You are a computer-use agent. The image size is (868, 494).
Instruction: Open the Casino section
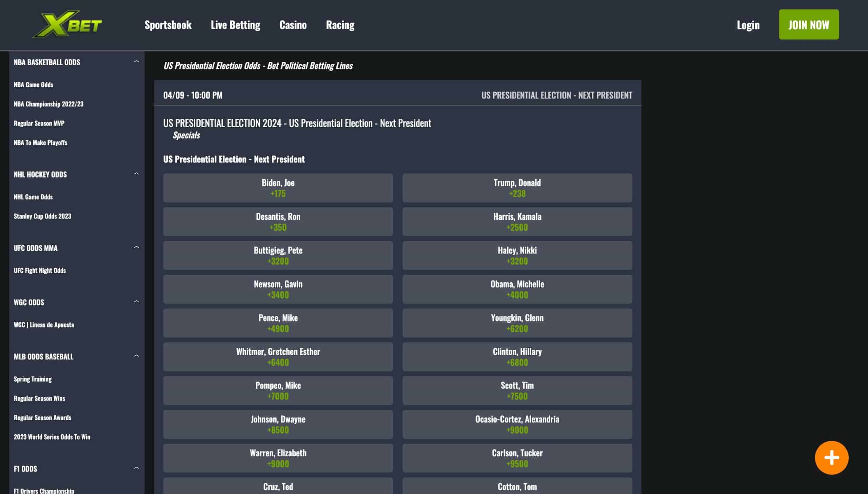pos(293,25)
